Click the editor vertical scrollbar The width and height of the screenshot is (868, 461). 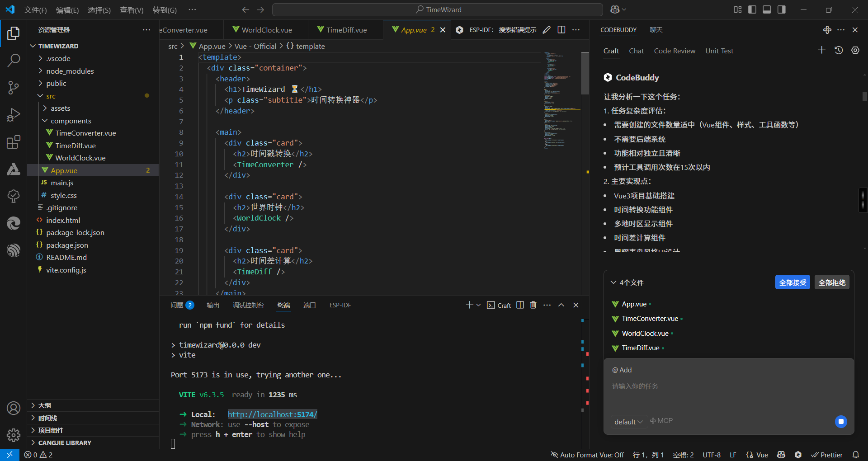tap(585, 72)
